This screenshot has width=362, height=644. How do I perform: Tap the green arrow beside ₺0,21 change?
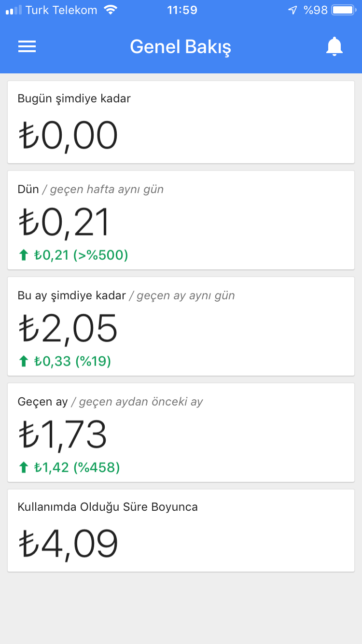click(x=24, y=255)
